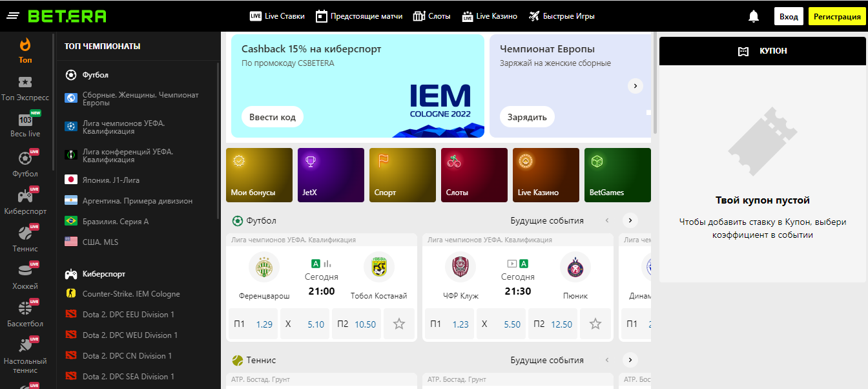868x389 pixels.
Task: Click the notifications bell icon
Action: click(x=754, y=16)
